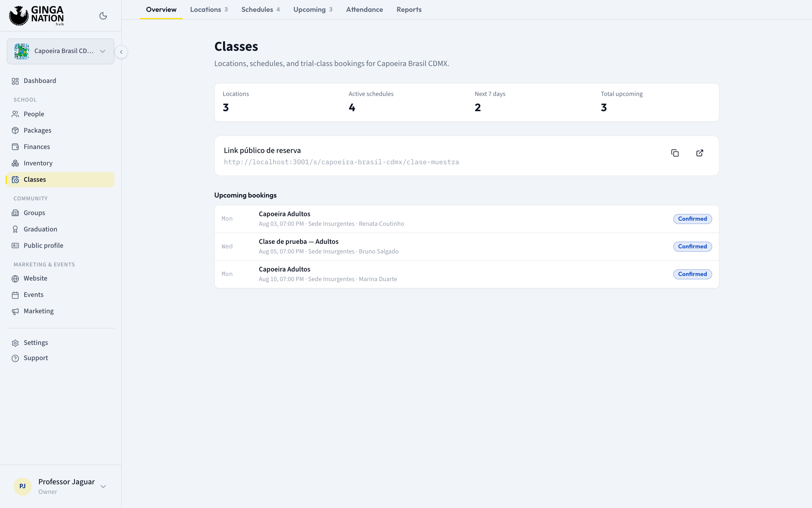Click Confirmed badge for Renata Coutinho booking

pyautogui.click(x=692, y=219)
